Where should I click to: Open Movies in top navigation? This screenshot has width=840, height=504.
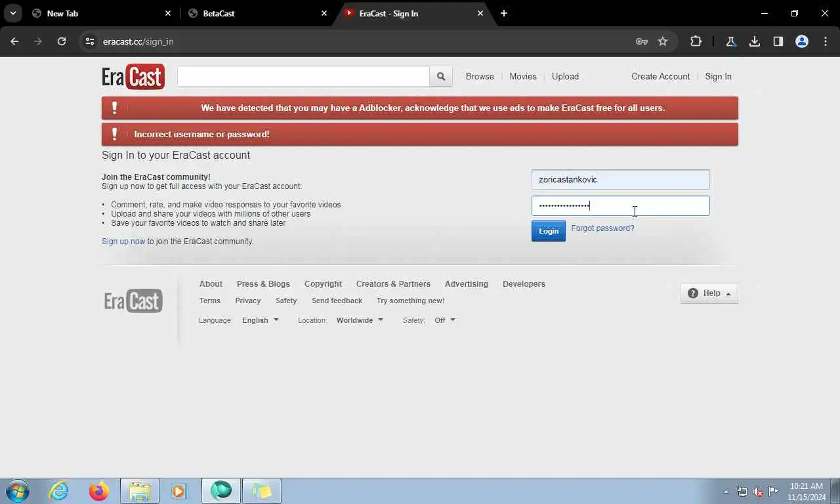(x=523, y=76)
